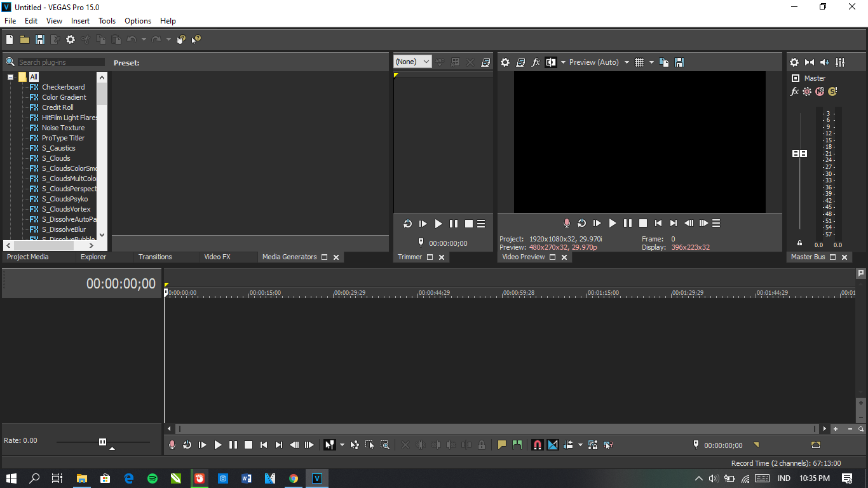
Task: Open Master FX button in Master Bus
Action: tap(794, 91)
